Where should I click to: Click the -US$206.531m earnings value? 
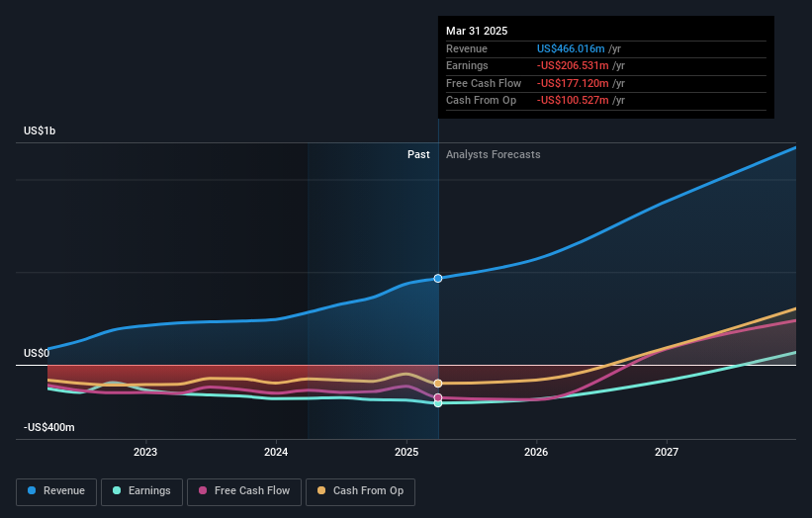(x=573, y=65)
